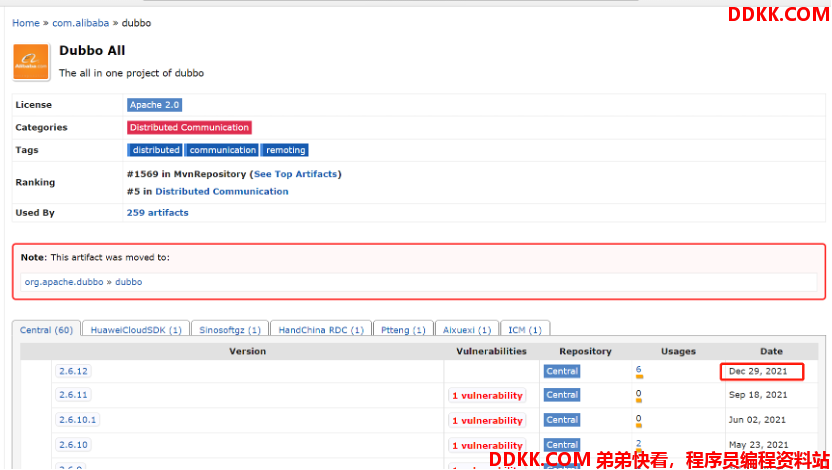Click the Alibaba Dubbo logo icon
Viewport: 832px width, 470px height.
click(x=31, y=62)
